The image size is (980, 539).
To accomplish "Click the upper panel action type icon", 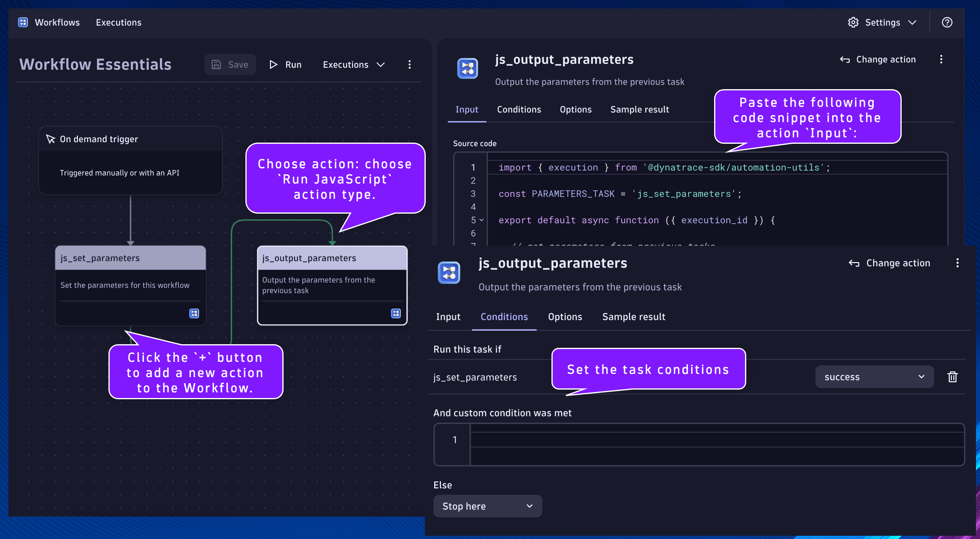I will tap(468, 68).
